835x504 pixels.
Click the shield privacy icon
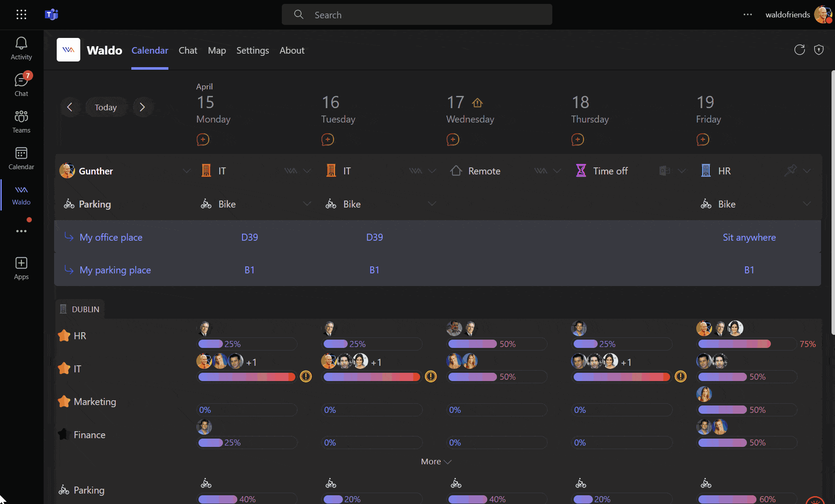819,50
